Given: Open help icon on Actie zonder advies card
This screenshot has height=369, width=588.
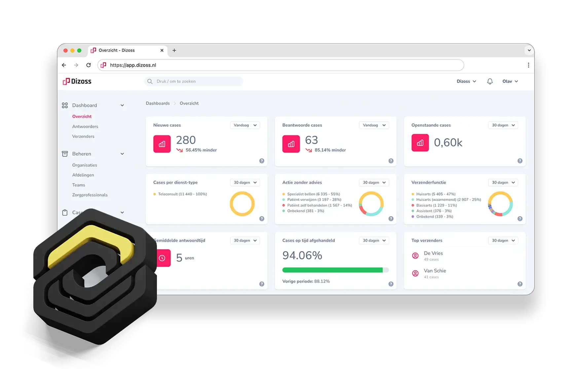Looking at the screenshot, I should (391, 219).
